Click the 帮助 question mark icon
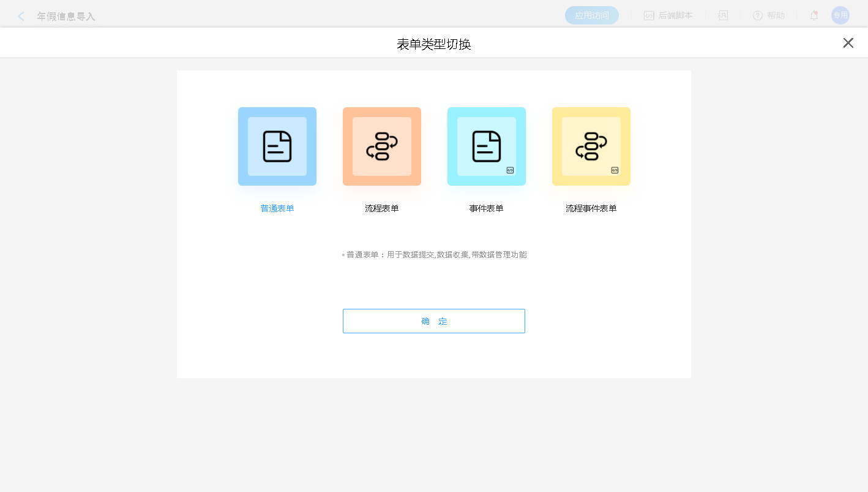The width and height of the screenshot is (868, 492). coord(758,16)
